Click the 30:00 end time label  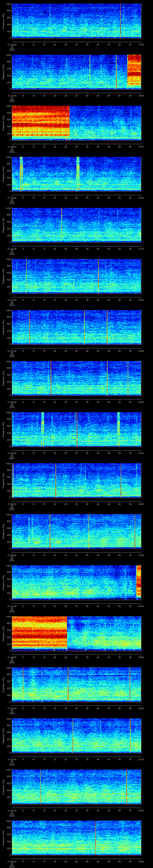141,708
